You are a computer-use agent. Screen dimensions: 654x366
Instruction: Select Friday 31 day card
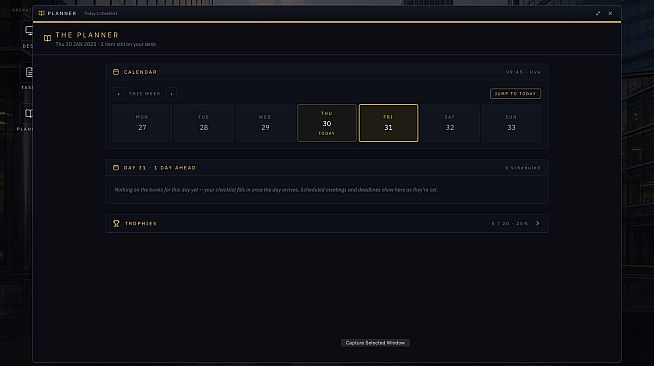tap(388, 123)
